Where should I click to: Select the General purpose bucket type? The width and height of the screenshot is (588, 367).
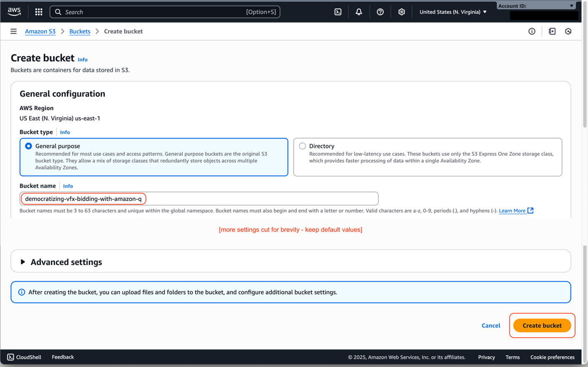click(28, 146)
